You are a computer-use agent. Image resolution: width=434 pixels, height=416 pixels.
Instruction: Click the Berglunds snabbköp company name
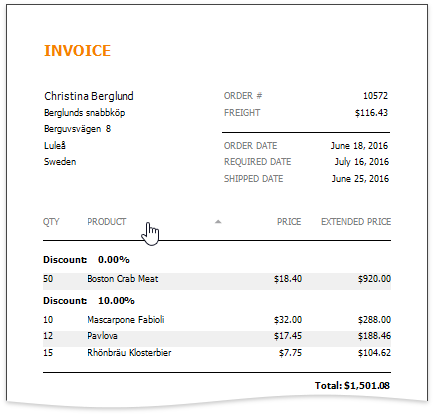85,113
